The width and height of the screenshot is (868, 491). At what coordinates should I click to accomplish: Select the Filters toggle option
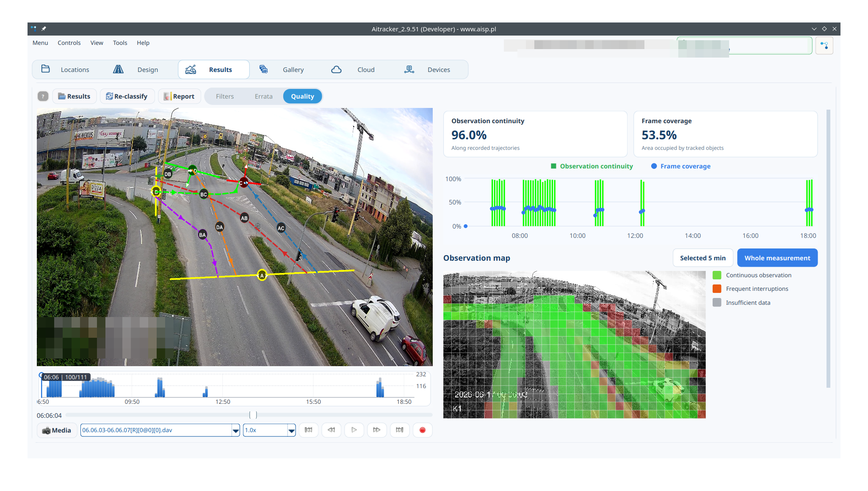tap(225, 97)
